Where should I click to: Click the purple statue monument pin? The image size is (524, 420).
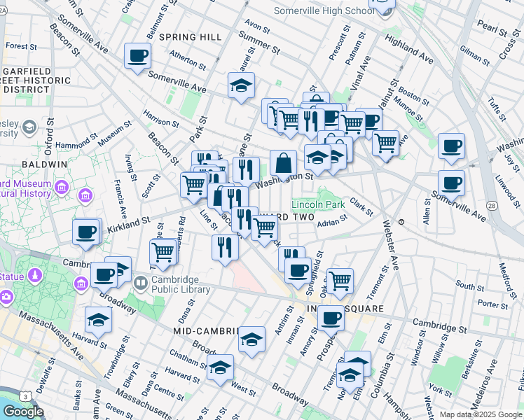[x=35, y=276]
